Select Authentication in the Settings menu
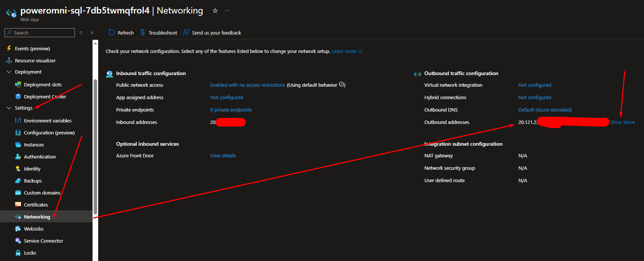644x261 pixels. pos(40,157)
